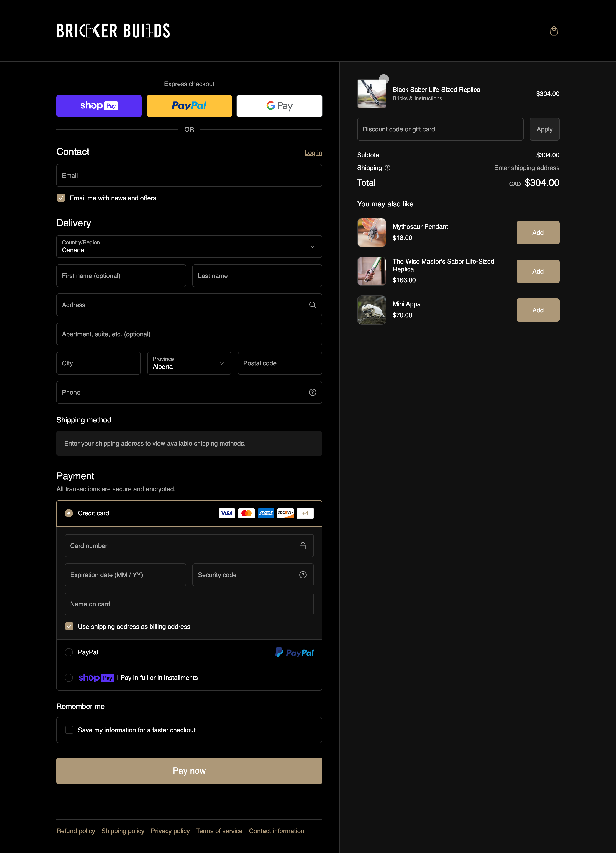Focus the First name (optional) field

tap(121, 276)
